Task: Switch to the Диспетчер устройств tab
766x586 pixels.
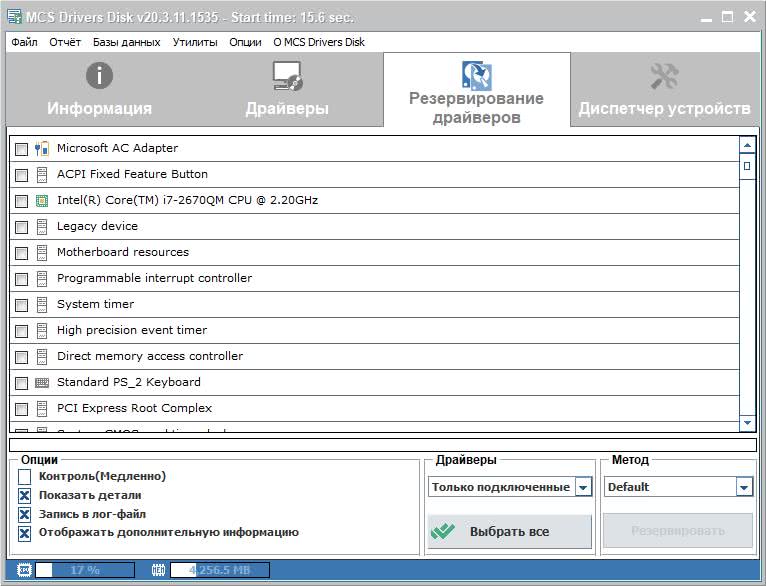Action: pos(665,89)
